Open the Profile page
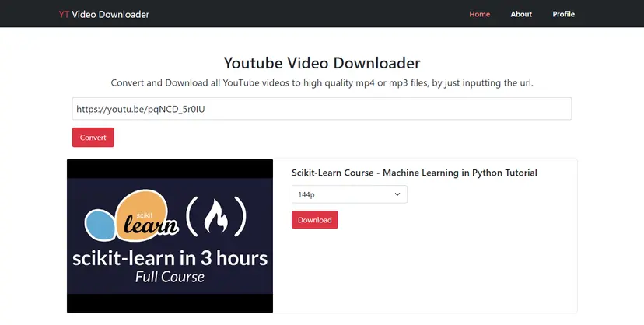 [563, 14]
